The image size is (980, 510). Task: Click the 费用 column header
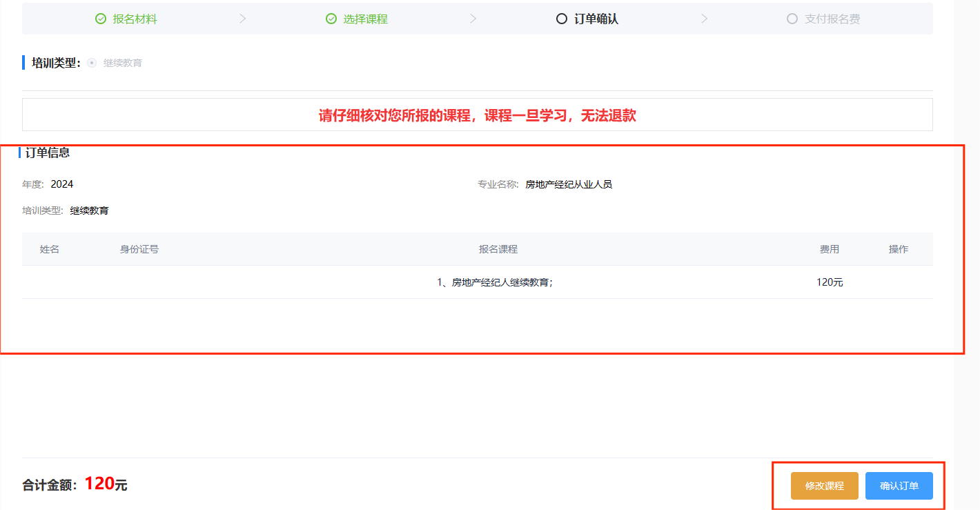click(830, 249)
